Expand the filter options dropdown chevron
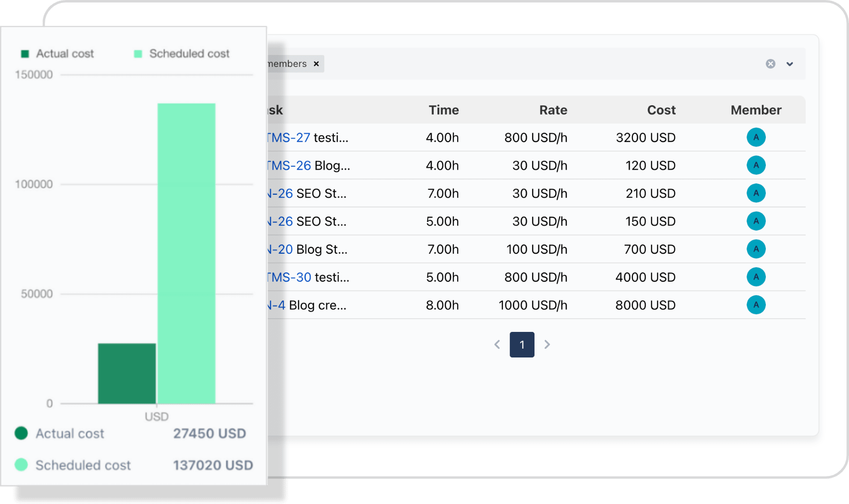 (790, 64)
